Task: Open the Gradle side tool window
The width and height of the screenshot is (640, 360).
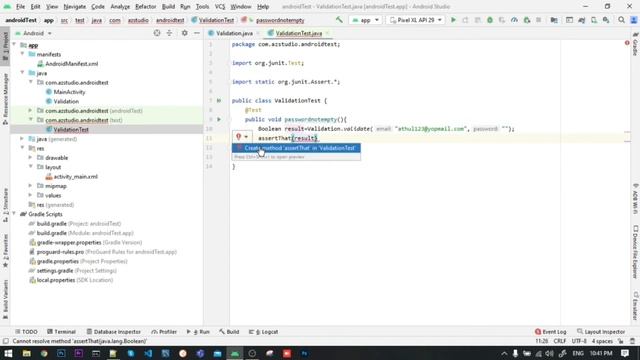Action: click(x=636, y=44)
